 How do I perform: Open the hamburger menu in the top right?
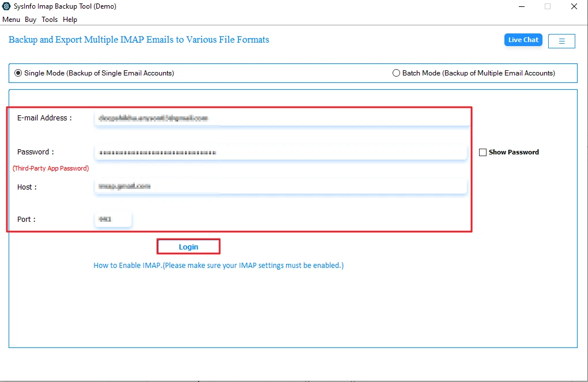(x=561, y=40)
